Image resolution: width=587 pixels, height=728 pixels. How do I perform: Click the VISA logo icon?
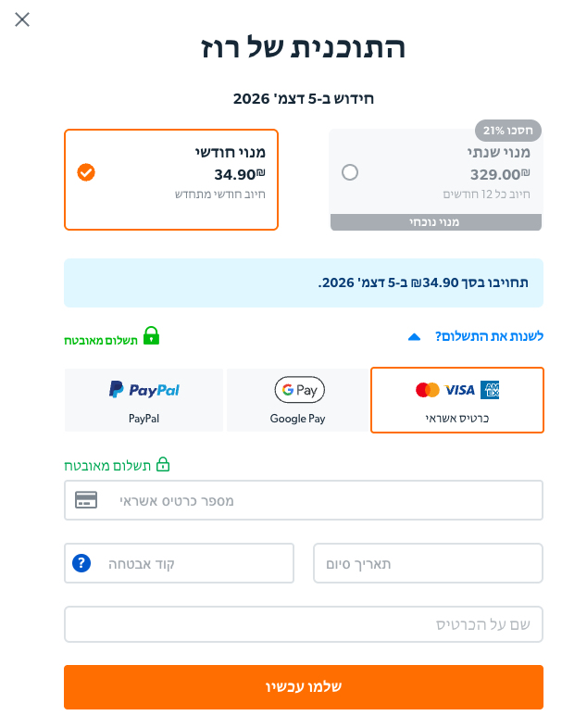(459, 390)
